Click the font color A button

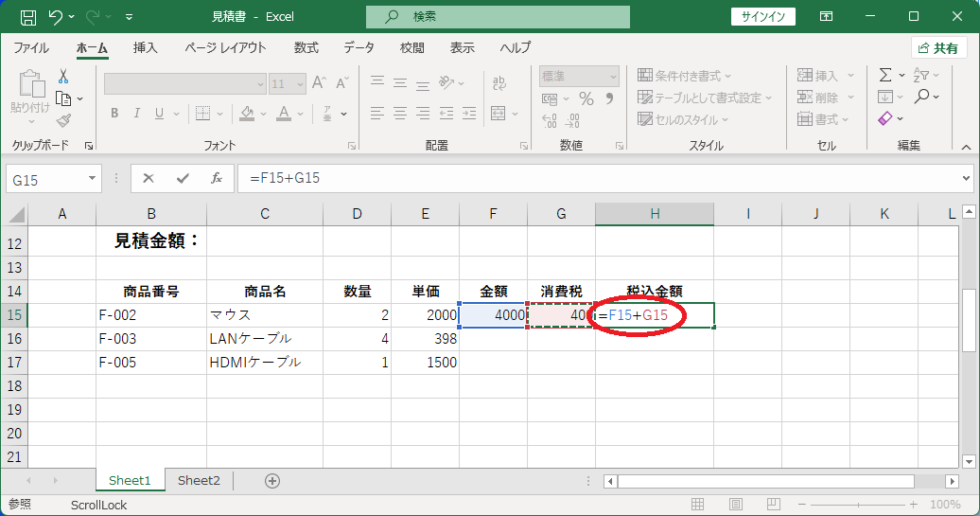click(x=284, y=114)
